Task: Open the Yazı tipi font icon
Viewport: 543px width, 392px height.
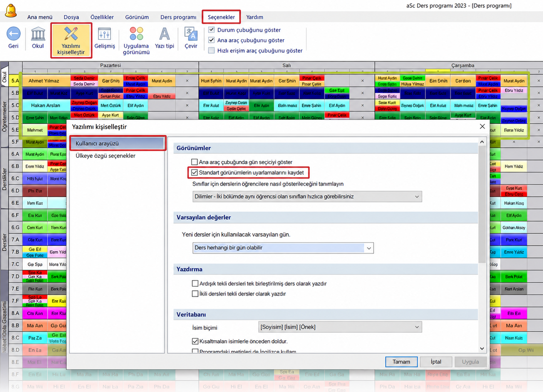Action: point(165,34)
